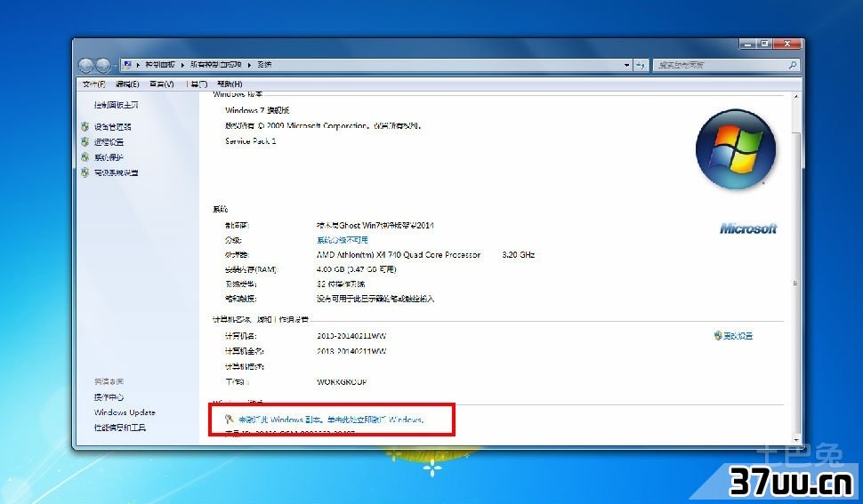This screenshot has height=504, width=863.
Task: Select the 32 位操作系统 system type value
Action: pos(341,284)
